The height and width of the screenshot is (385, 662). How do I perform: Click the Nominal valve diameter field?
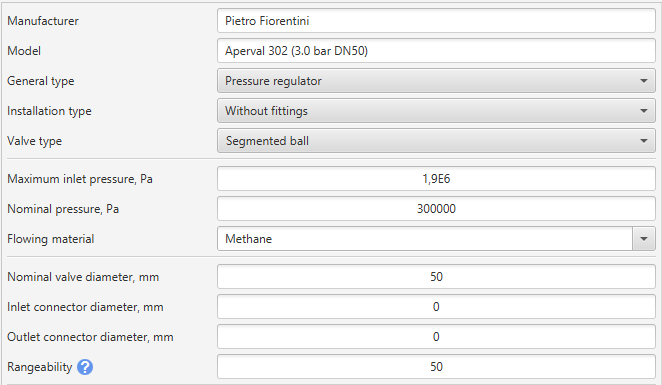coord(436,277)
